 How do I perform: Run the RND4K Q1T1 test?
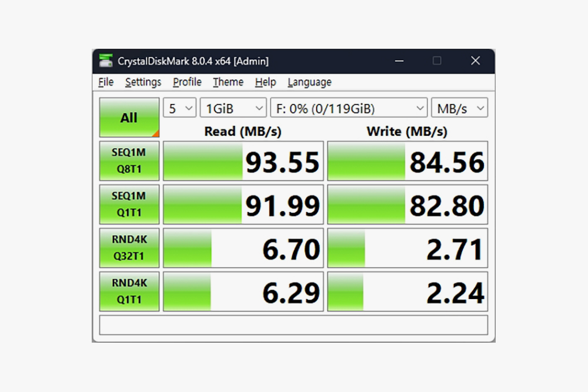129,291
